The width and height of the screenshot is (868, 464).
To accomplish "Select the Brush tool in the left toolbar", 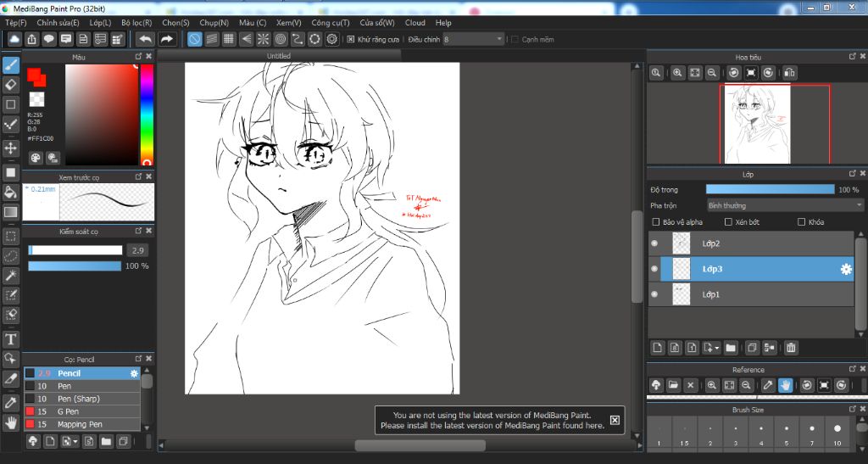I will (10, 64).
